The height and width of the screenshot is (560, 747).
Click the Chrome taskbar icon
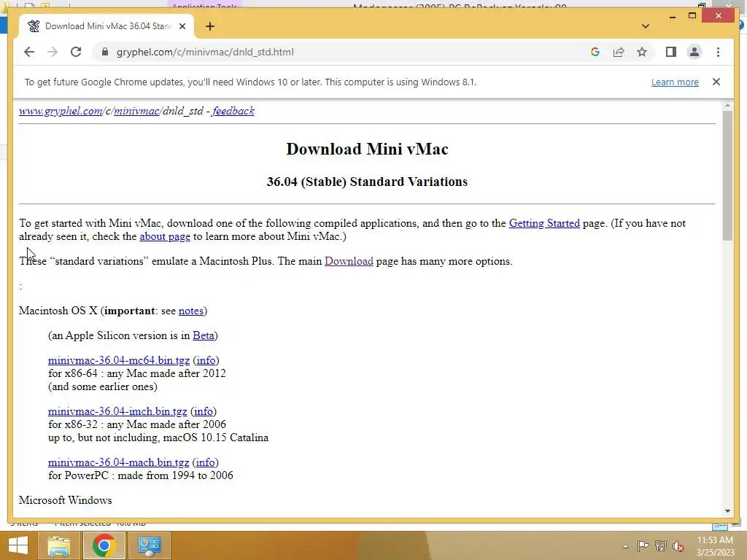click(104, 545)
